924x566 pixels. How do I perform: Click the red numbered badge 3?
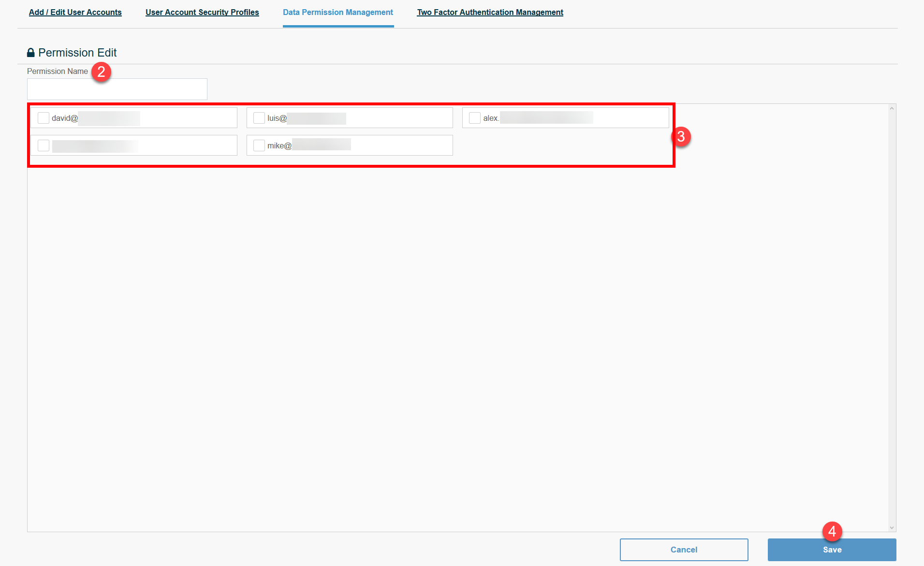coord(682,137)
